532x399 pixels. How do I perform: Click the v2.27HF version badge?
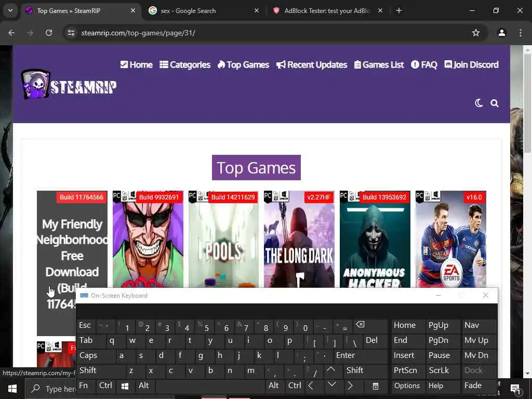pyautogui.click(x=318, y=197)
